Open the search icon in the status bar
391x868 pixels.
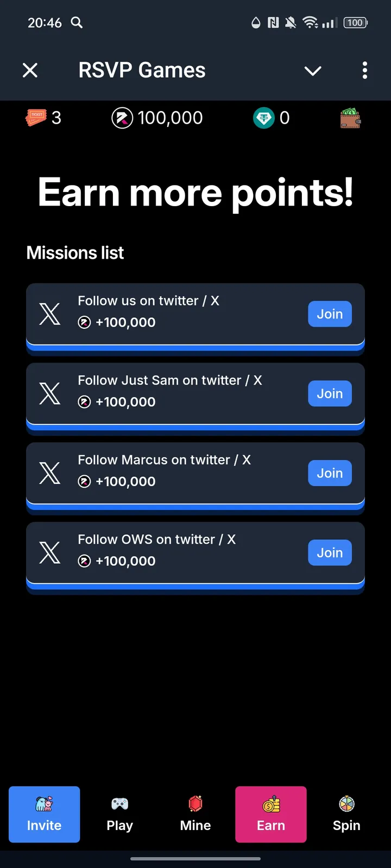click(77, 23)
